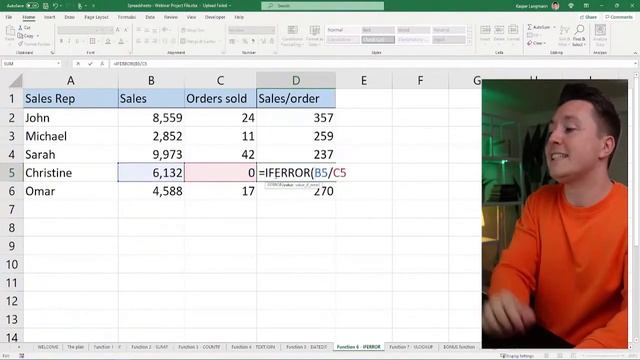
Task: Click the Font Color letter A
Action: (121, 41)
